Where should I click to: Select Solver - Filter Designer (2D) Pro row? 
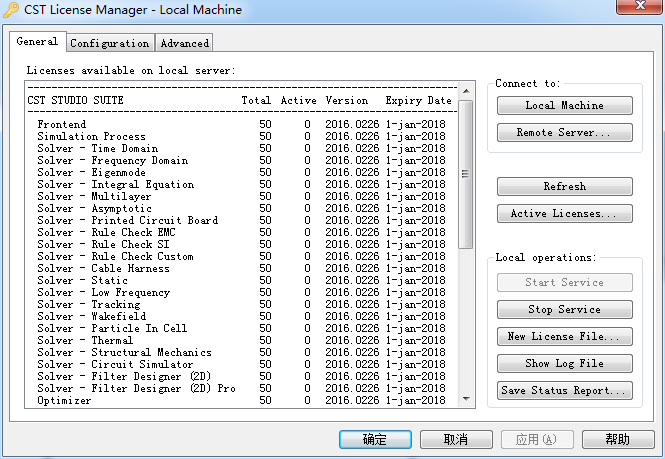point(241,389)
